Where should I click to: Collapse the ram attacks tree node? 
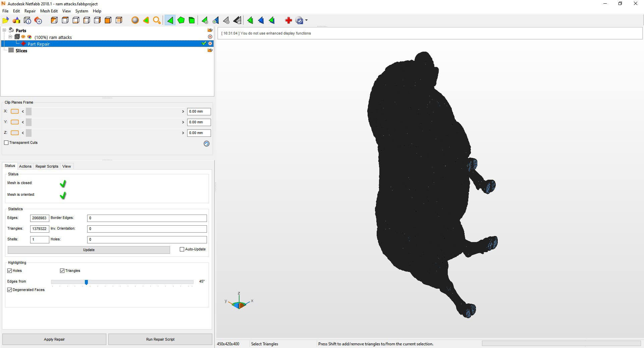pos(10,37)
